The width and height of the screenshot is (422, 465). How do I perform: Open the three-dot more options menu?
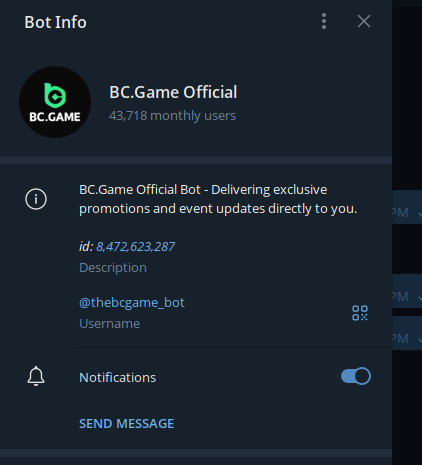pyautogui.click(x=324, y=21)
